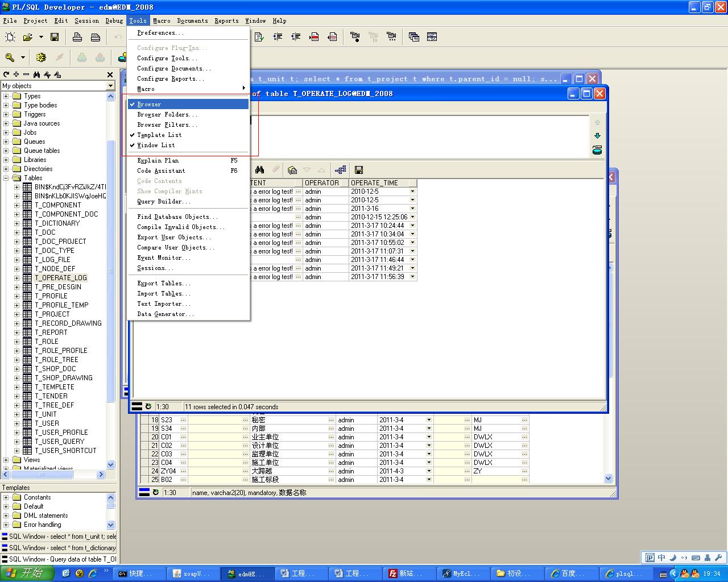
Task: Expand the Views folder in object browser
Action: pyautogui.click(x=6, y=460)
